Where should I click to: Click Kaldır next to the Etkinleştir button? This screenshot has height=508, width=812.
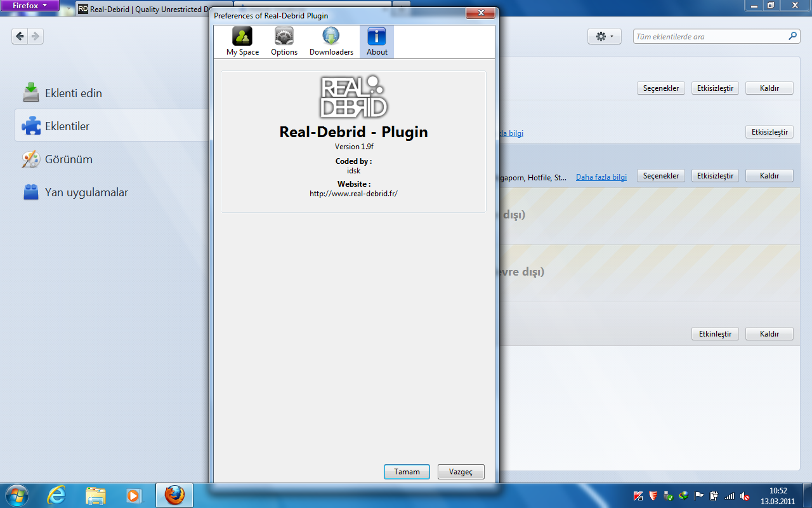[769, 333]
